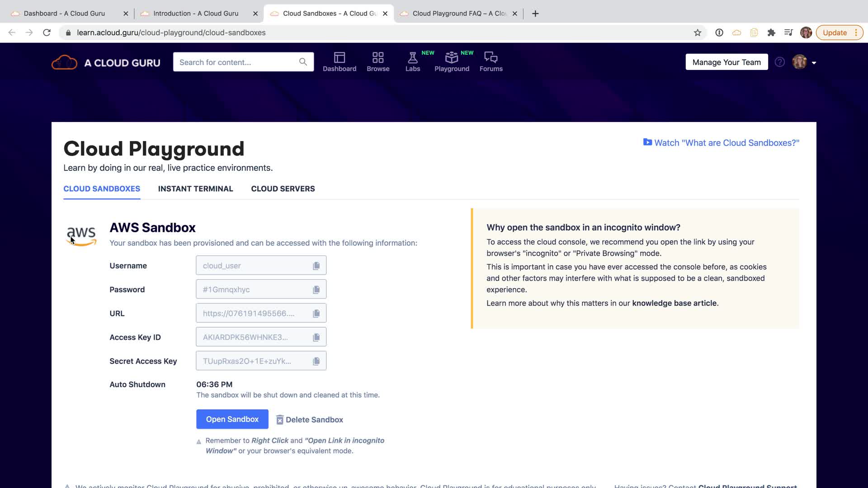Click the Open Sandbox button
Image resolution: width=868 pixels, height=488 pixels.
(232, 419)
